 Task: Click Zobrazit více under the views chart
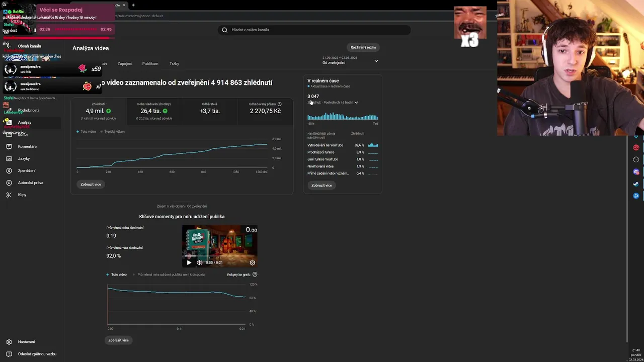coord(91,185)
